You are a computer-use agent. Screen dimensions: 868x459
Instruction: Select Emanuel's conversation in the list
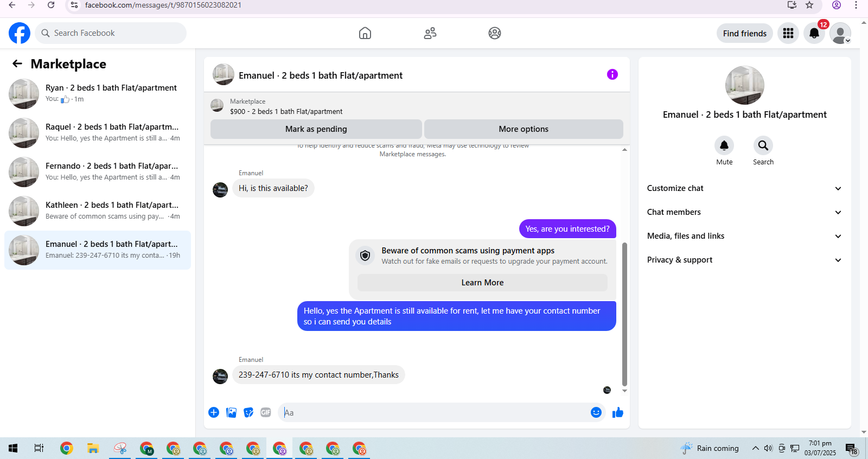click(98, 250)
